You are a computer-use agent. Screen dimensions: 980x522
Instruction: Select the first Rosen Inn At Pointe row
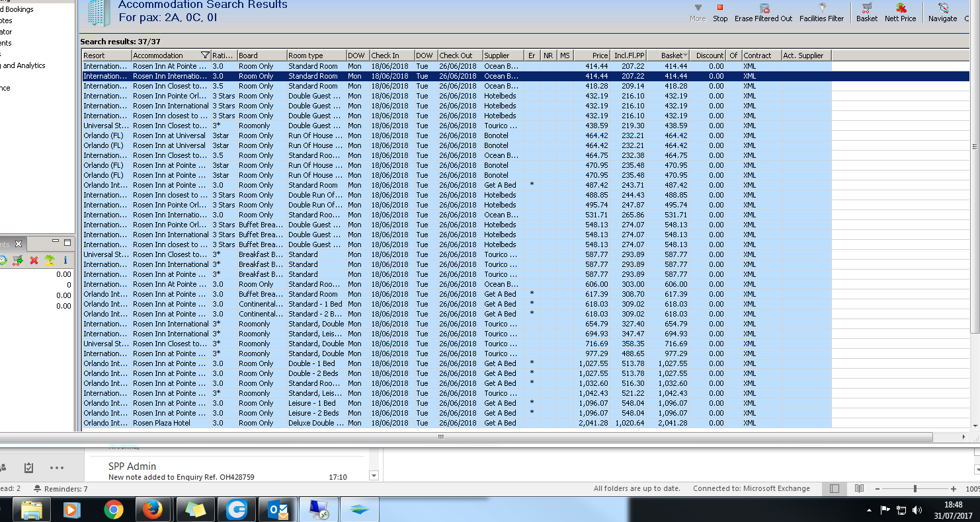pos(456,66)
